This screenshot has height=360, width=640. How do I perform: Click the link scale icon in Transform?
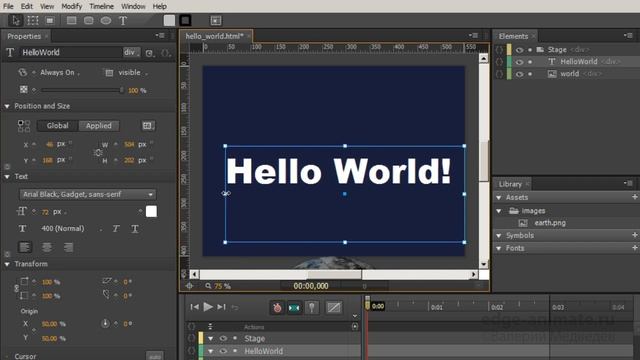pos(16,289)
